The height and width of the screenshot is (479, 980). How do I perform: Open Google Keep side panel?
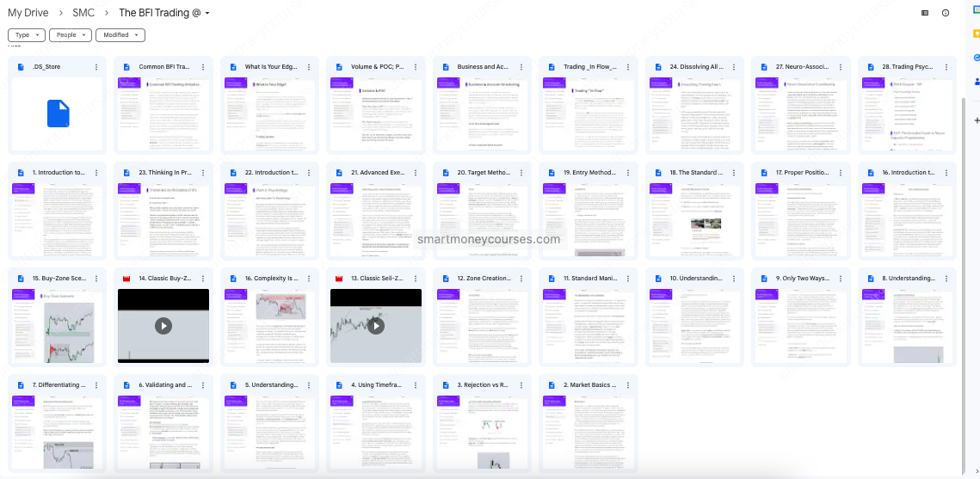[x=977, y=33]
